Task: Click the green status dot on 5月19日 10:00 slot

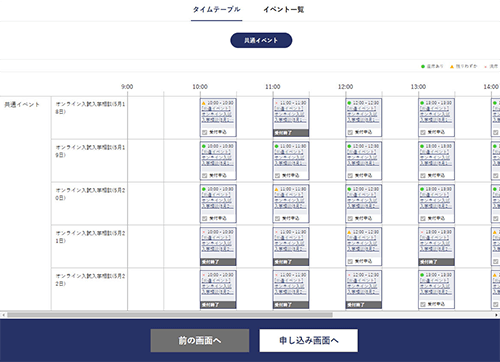Action: pyautogui.click(x=204, y=146)
